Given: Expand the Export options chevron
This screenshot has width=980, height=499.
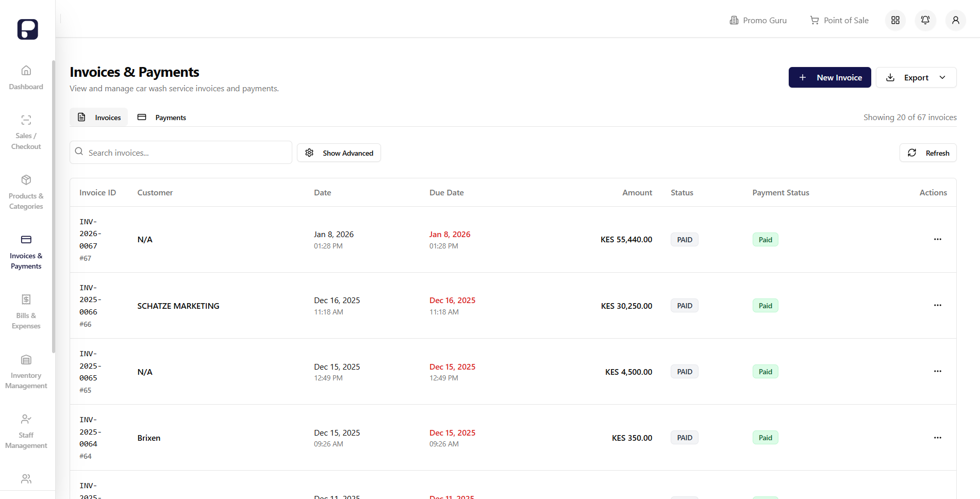Looking at the screenshot, I should [942, 77].
